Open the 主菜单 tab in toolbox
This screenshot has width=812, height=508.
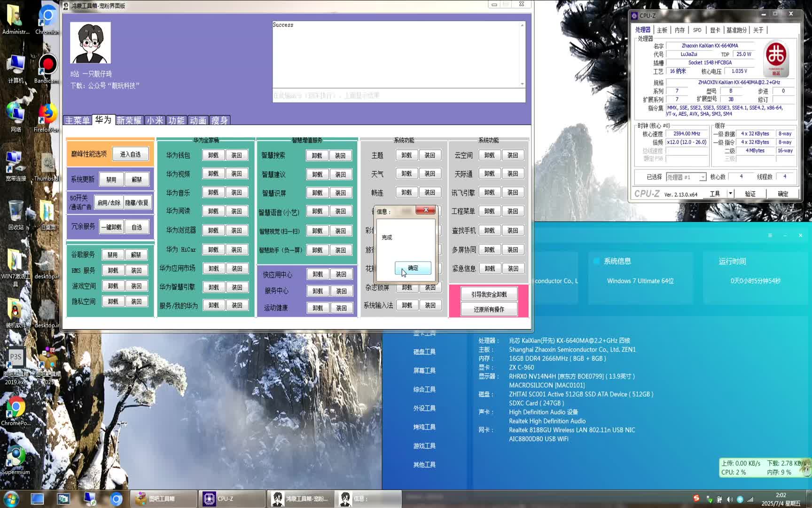[78, 120]
